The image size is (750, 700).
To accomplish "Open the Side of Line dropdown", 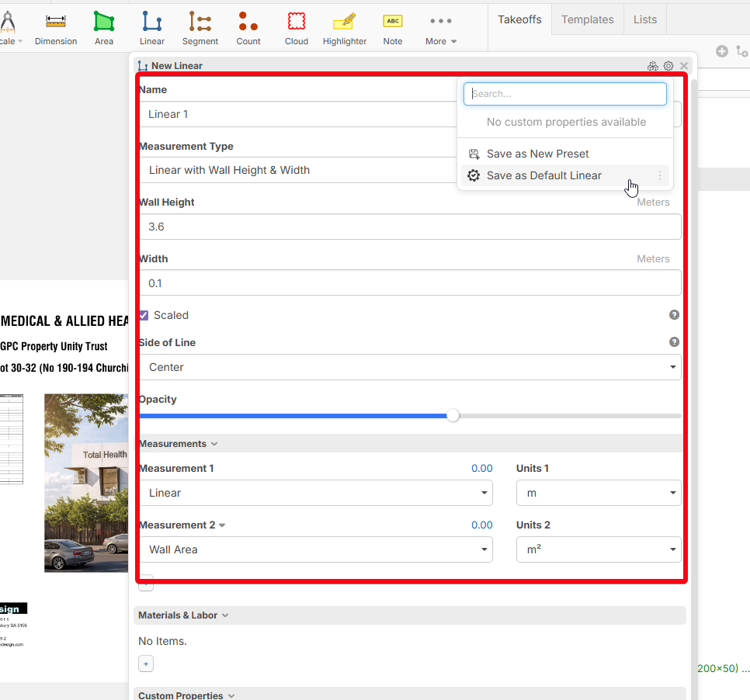I will click(409, 367).
